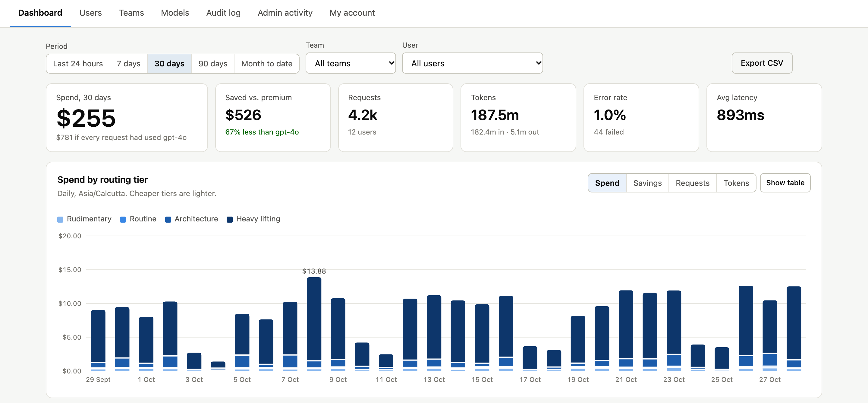This screenshot has width=868, height=403.
Task: Expand the All teams dropdown
Action: click(351, 63)
